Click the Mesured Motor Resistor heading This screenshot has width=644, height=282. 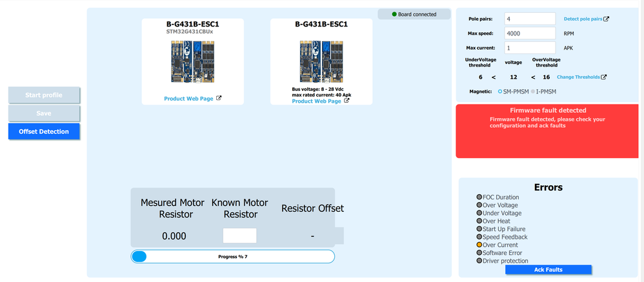click(172, 208)
